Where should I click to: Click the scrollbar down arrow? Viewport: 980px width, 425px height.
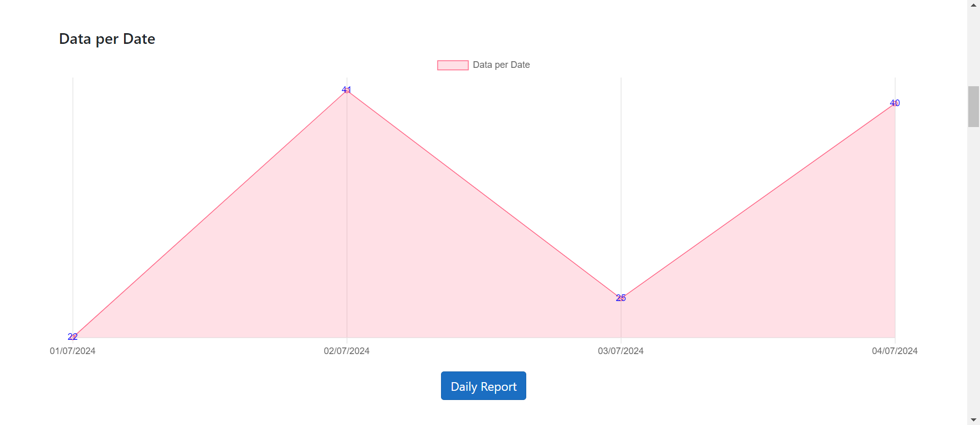973,420
